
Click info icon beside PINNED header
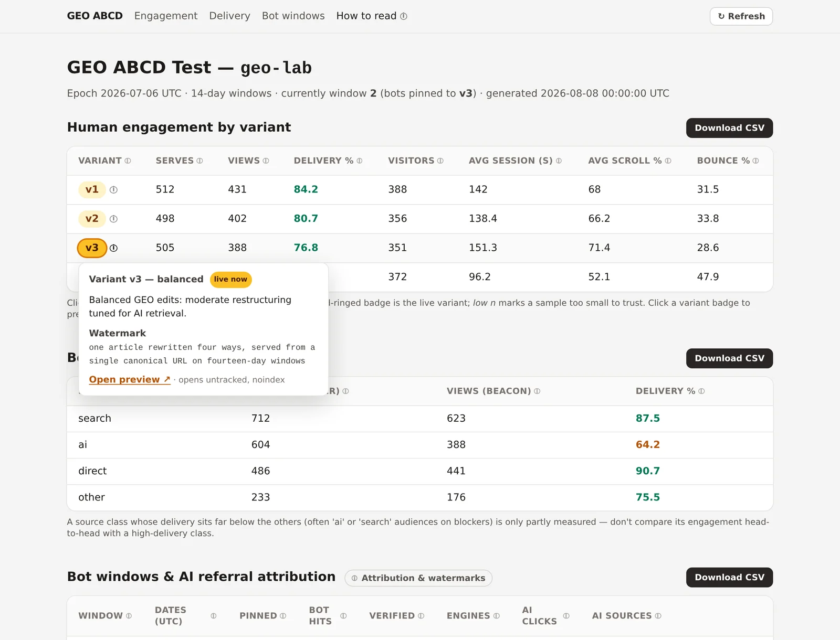[283, 616]
